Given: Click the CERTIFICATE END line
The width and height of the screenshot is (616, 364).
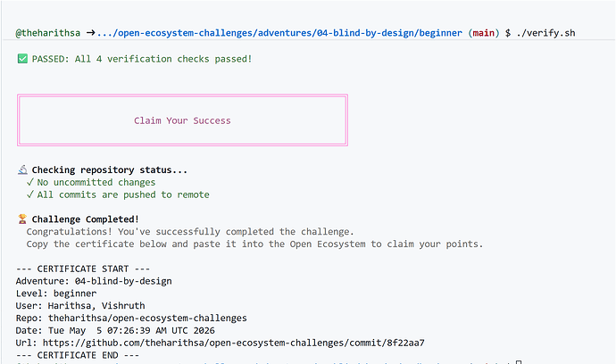Looking at the screenshot, I should pyautogui.click(x=78, y=355).
